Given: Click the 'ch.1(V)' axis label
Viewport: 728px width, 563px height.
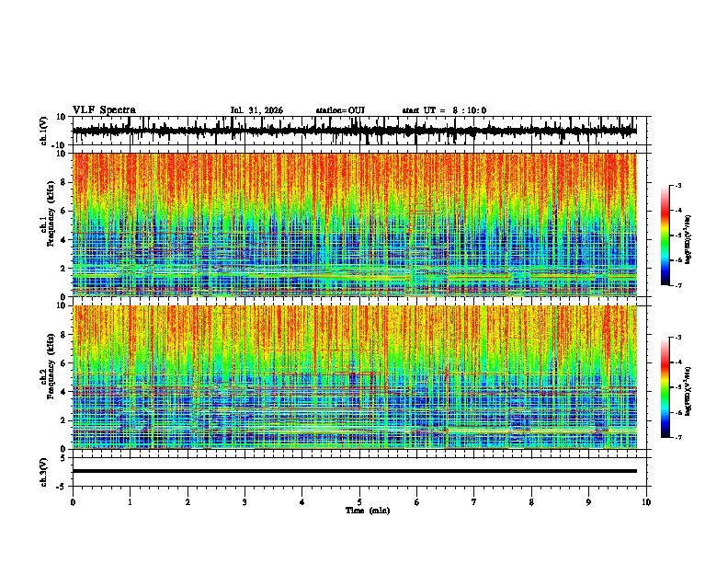Looking at the screenshot, I should pos(44,131).
